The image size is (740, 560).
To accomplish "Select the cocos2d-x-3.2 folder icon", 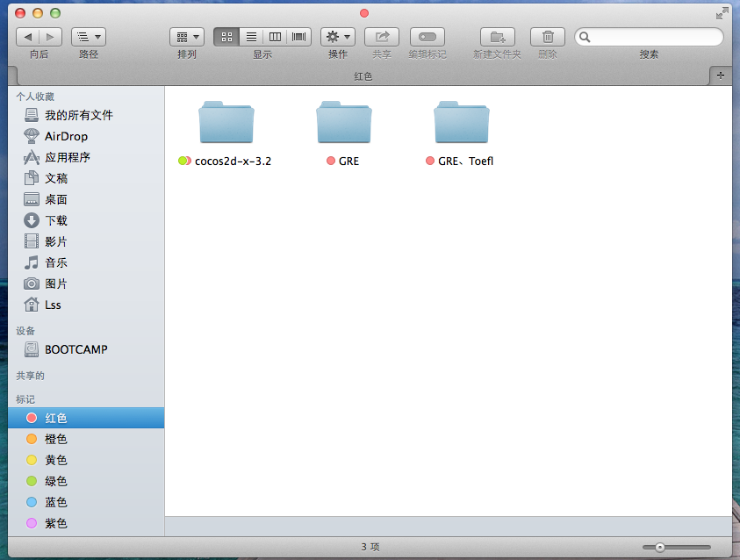I will (226, 122).
